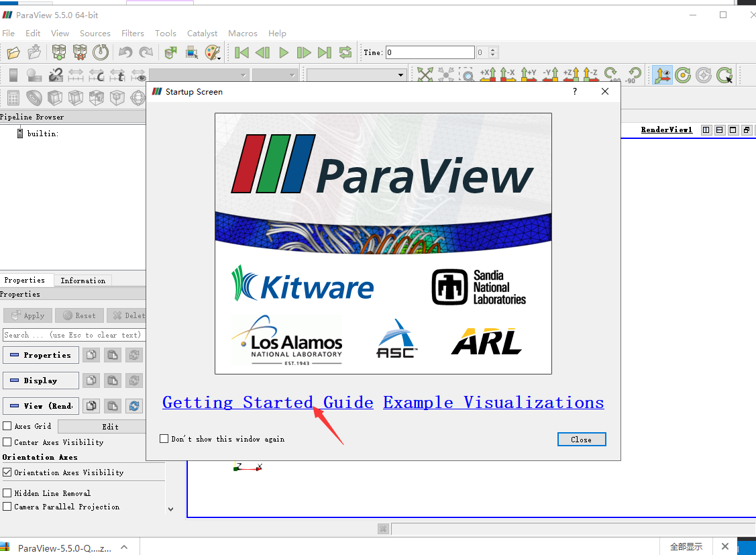Click split horizontal icon beside RenderView1
Viewport: 756px width, 555px height.
click(x=706, y=130)
